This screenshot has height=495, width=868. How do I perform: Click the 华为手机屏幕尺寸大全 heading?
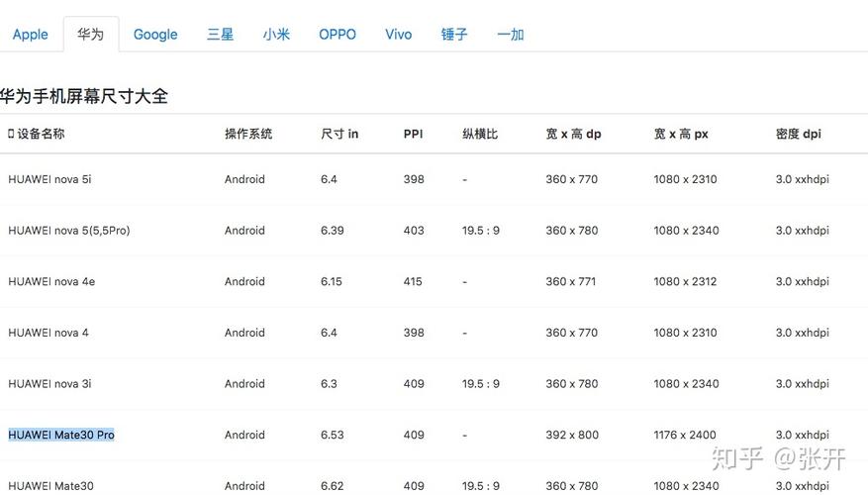pyautogui.click(x=84, y=96)
